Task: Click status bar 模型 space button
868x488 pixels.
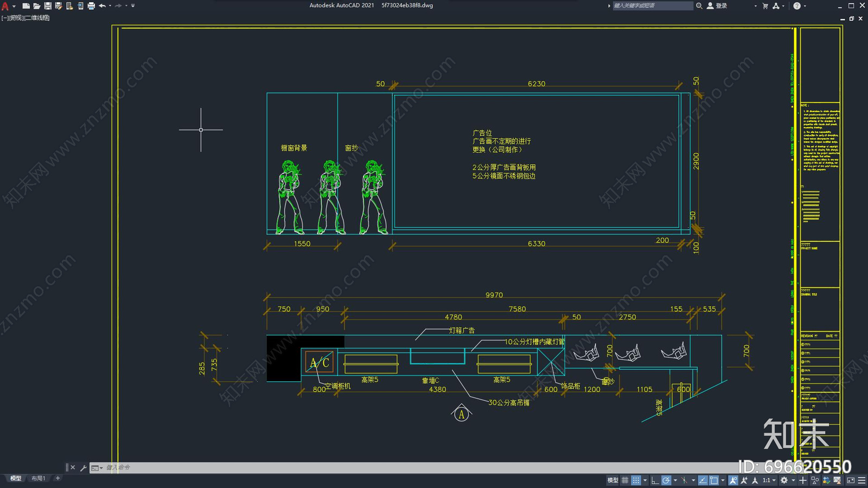Action: tap(613, 480)
